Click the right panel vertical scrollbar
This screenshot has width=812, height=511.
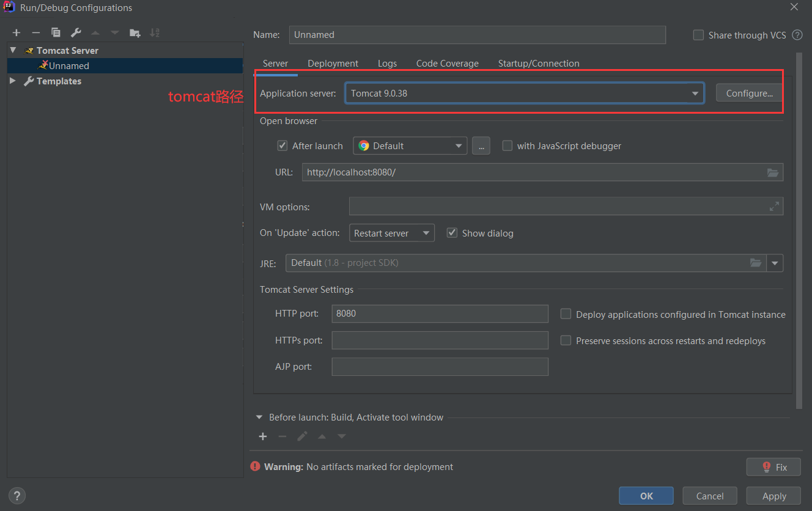pyautogui.click(x=799, y=231)
